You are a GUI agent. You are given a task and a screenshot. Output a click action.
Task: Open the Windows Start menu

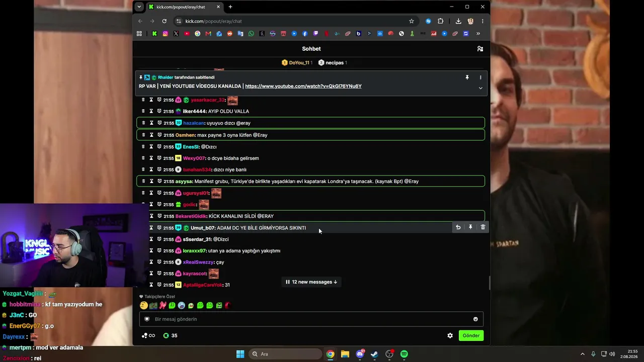(240, 354)
